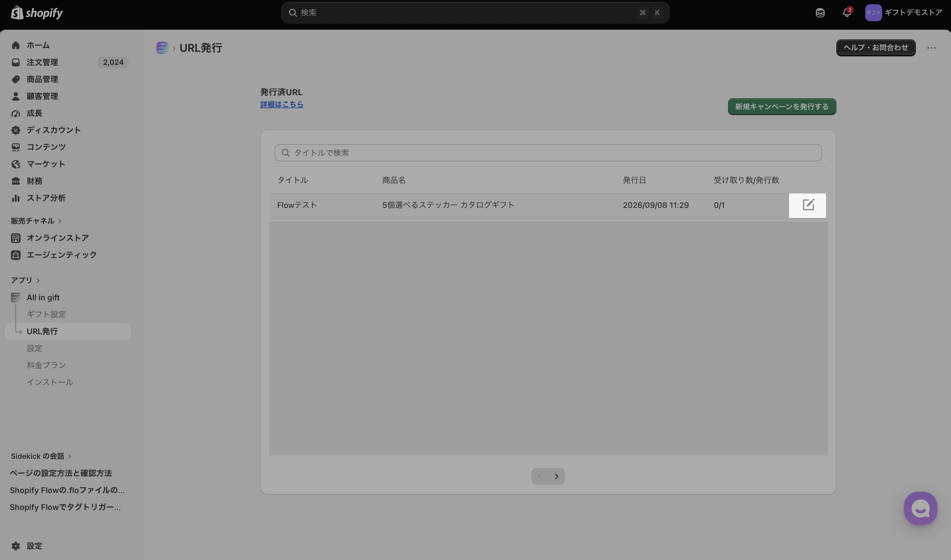951x560 pixels.
Task: Open the 詳細はこちら link
Action: pos(282,104)
